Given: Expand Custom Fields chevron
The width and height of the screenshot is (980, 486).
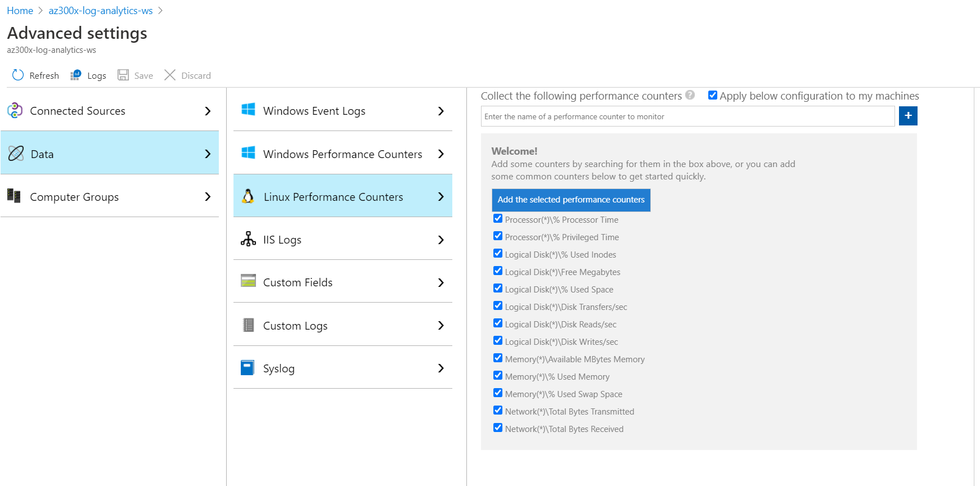Looking at the screenshot, I should pos(441,282).
